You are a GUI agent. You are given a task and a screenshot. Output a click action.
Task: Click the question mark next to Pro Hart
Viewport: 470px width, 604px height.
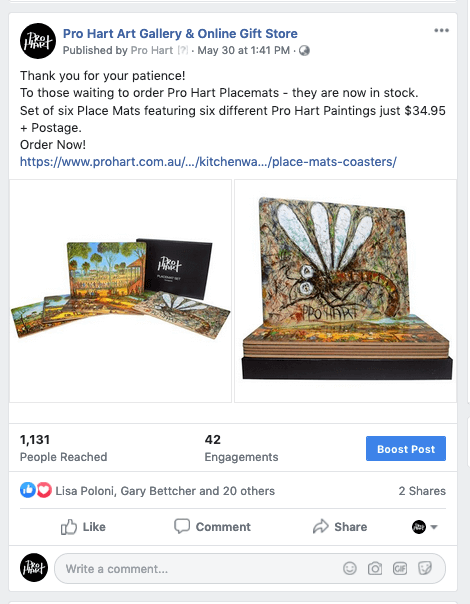click(183, 50)
